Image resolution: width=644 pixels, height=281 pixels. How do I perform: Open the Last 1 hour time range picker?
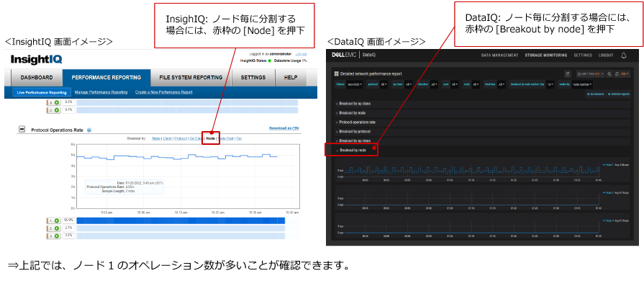click(x=591, y=73)
